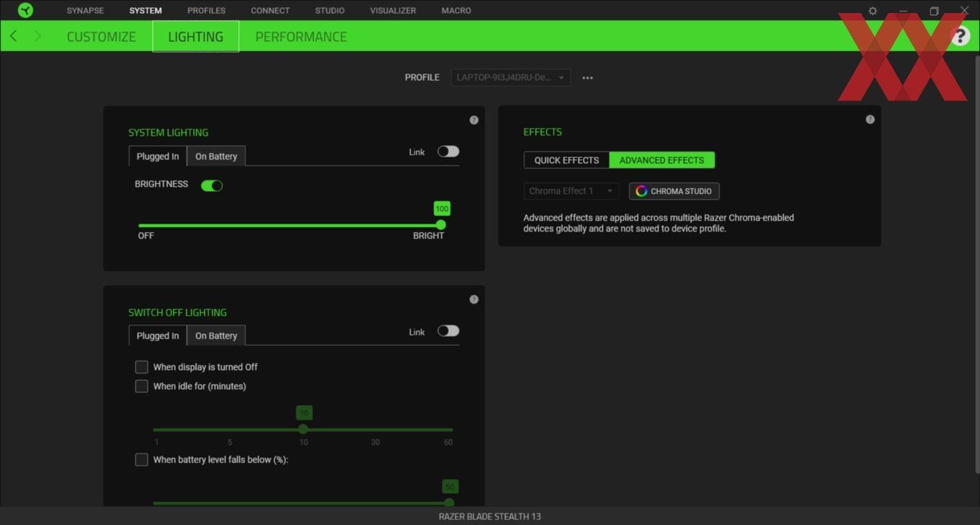Viewport: 980px width, 525px height.
Task: Click the 30 mark on idle slider
Action: click(x=375, y=442)
